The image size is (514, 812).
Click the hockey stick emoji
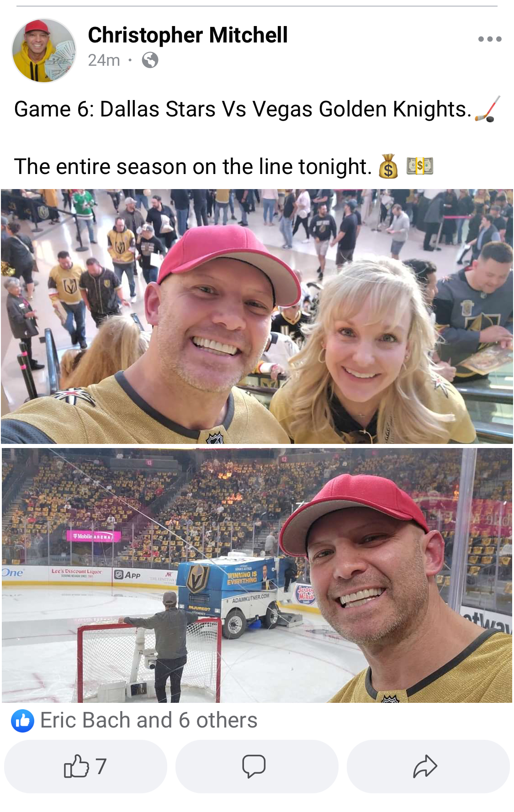[488, 109]
